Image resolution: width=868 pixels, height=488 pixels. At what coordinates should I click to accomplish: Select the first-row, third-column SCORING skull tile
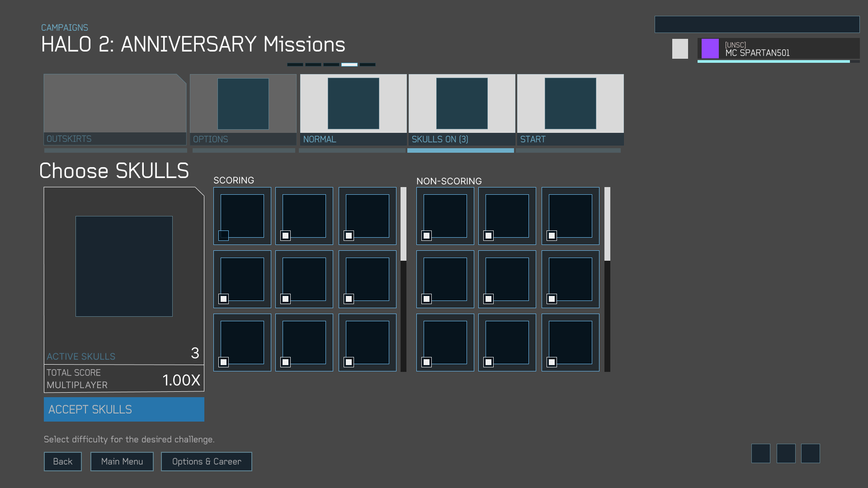[368, 216]
